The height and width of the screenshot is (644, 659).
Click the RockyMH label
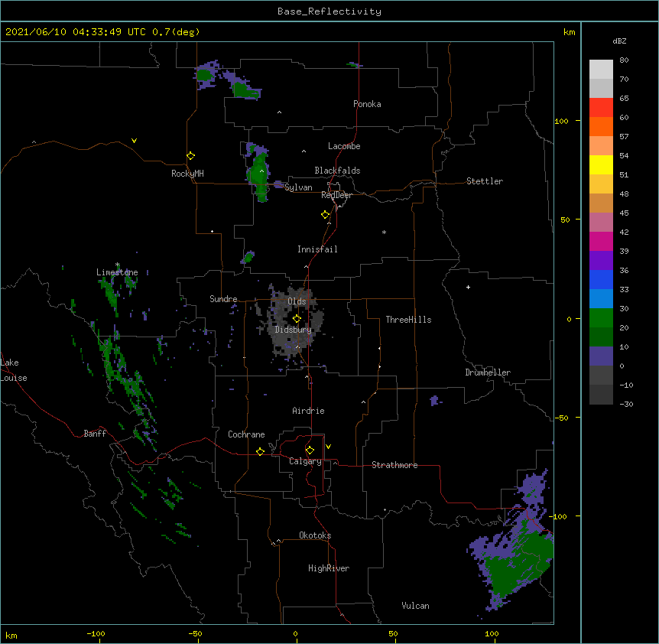tap(187, 174)
